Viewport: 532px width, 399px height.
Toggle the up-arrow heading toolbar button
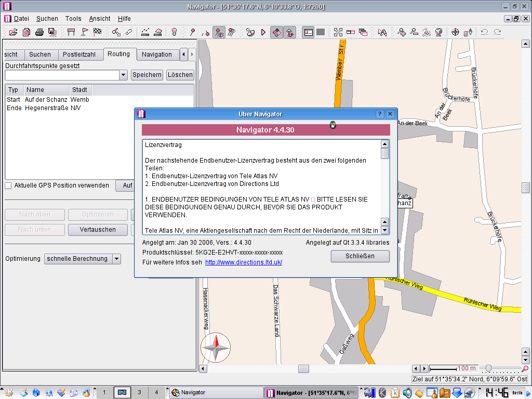(x=289, y=32)
